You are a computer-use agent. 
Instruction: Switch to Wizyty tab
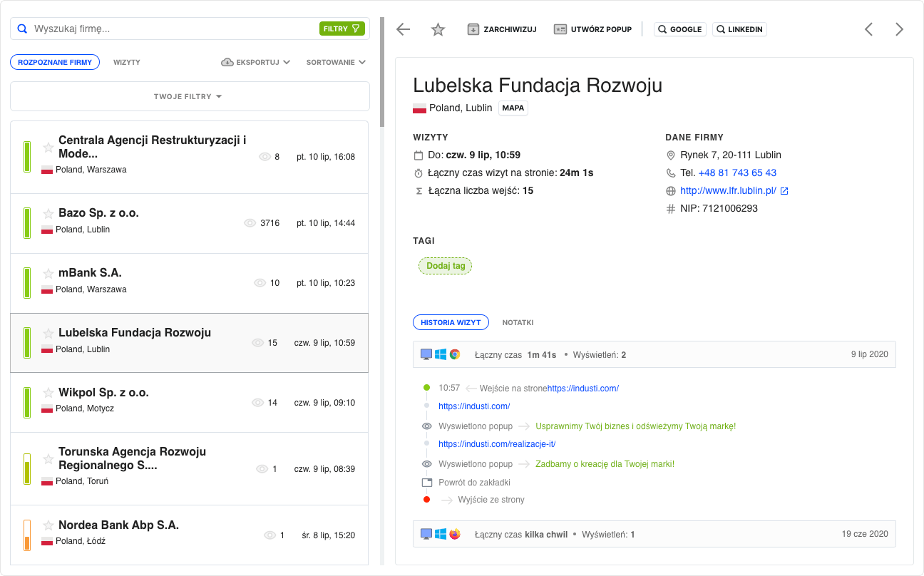tap(127, 62)
